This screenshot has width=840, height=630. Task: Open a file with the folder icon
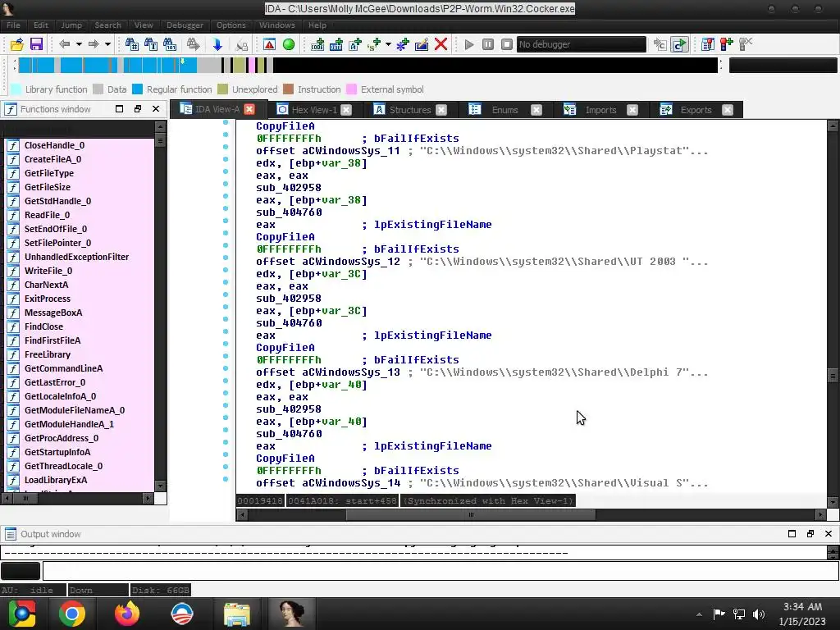(17, 44)
